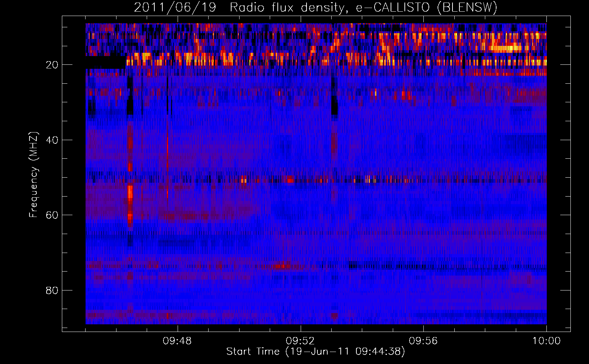
Task: Click the '09:52' time tick label
Action: click(x=300, y=341)
